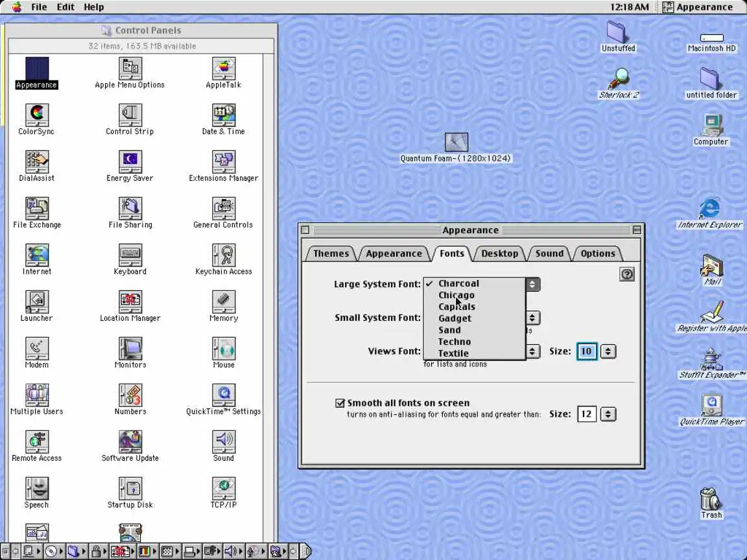
Task: Click the Views Font size stepper arrows
Action: click(x=608, y=351)
